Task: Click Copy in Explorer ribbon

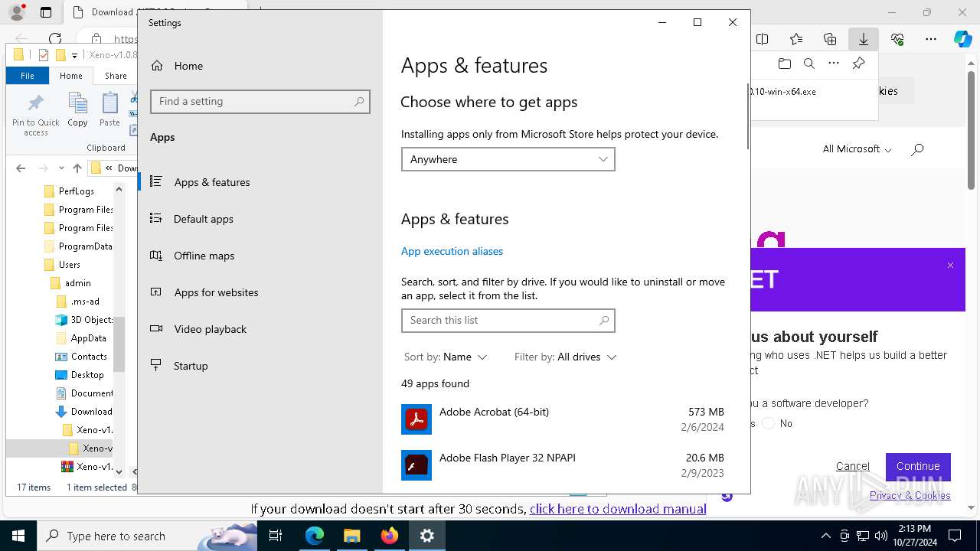Action: point(77,109)
